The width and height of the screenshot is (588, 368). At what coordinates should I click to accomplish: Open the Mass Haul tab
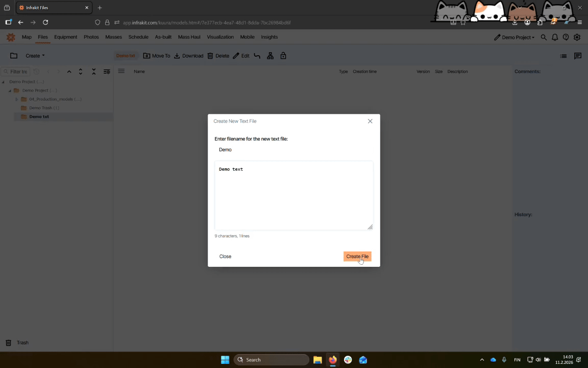pos(189,37)
